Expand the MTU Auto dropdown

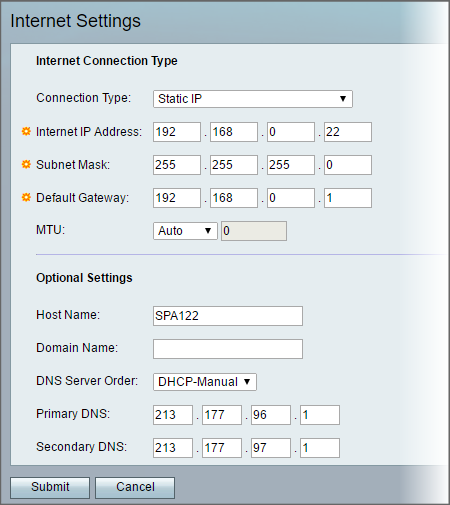coord(185,231)
